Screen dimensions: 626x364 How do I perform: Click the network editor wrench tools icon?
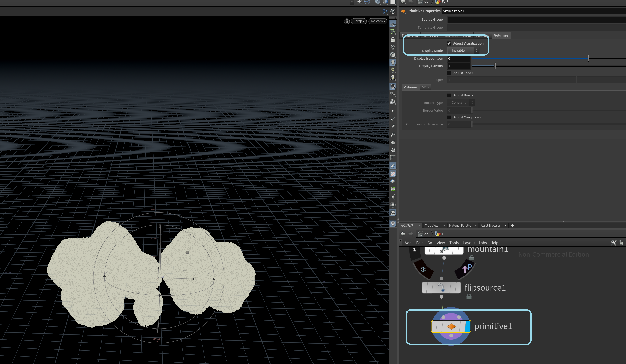coord(614,243)
